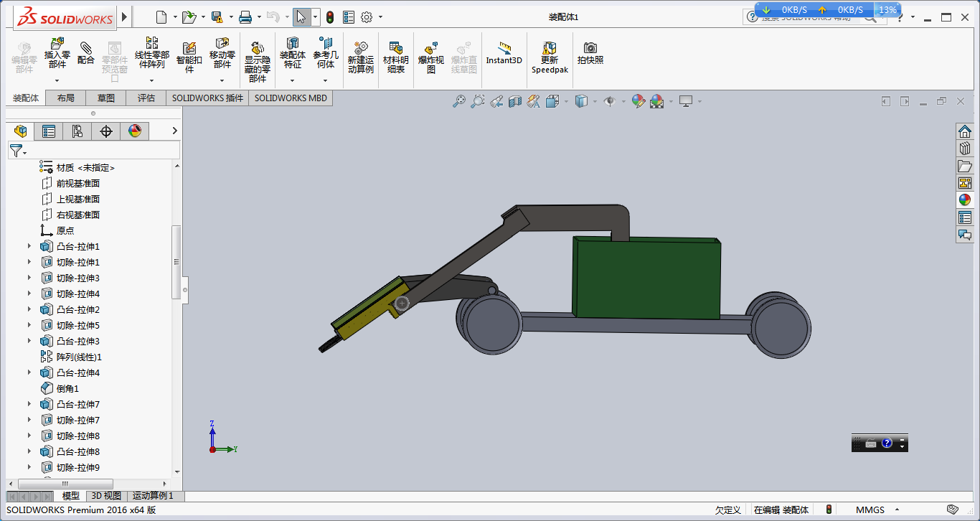980x521 pixels.
Task: Expand 切除-拉伸3 tree node
Action: (29, 278)
